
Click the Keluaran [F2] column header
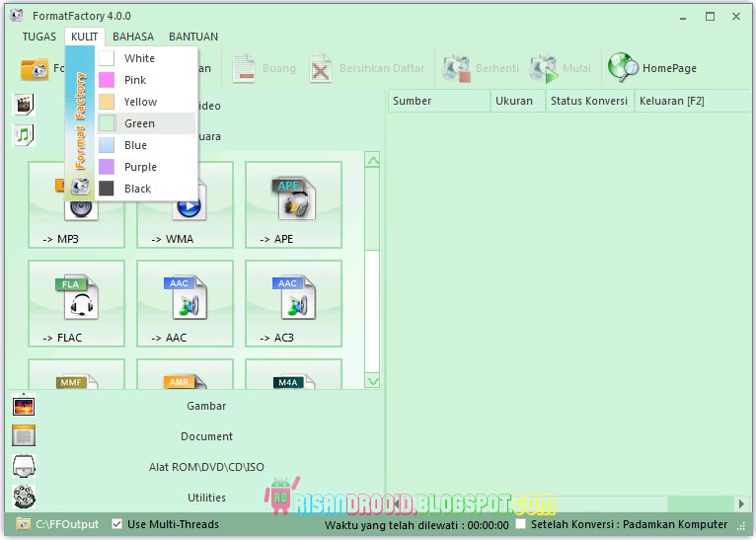[694, 101]
